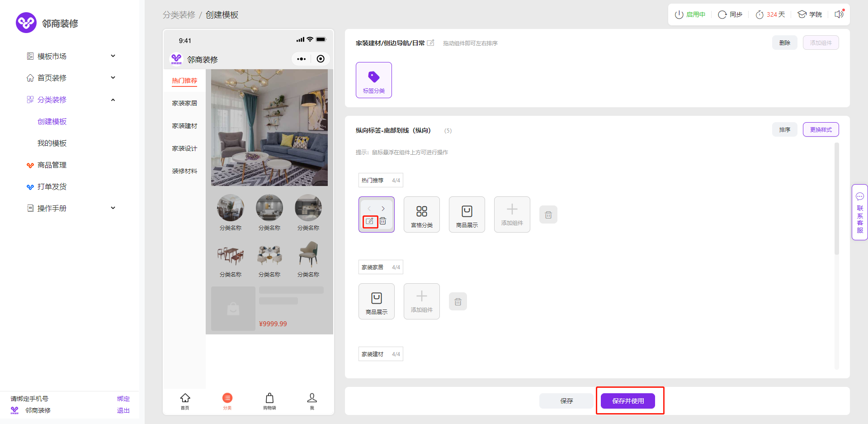Viewport: 868px width, 424px height.
Task: Select 家装设计 tab in phone preview
Action: pyautogui.click(x=184, y=148)
